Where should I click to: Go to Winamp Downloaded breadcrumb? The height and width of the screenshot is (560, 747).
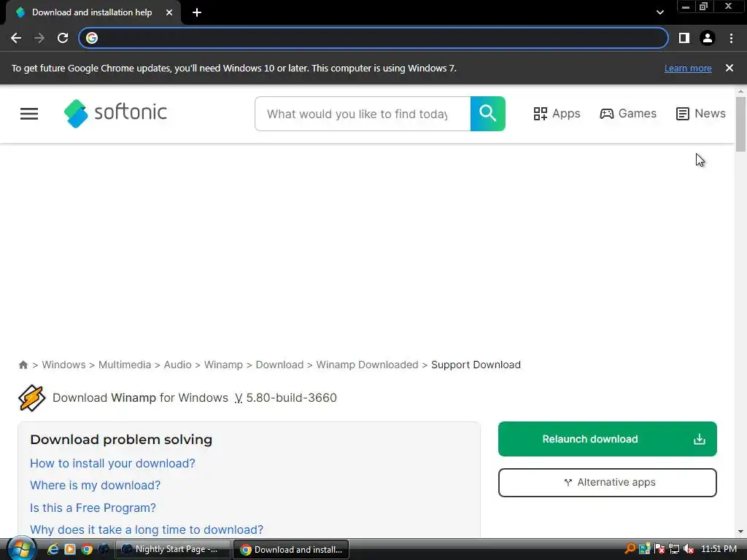(368, 365)
